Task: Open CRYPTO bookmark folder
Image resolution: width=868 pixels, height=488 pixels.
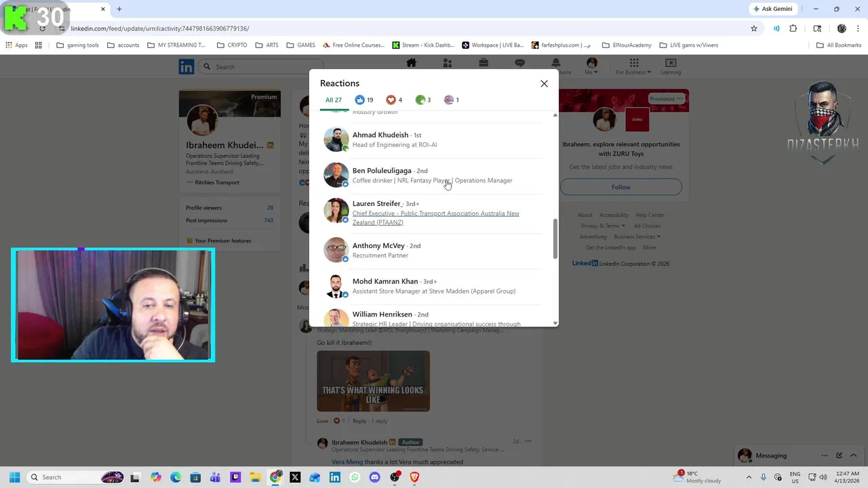Action: point(232,45)
